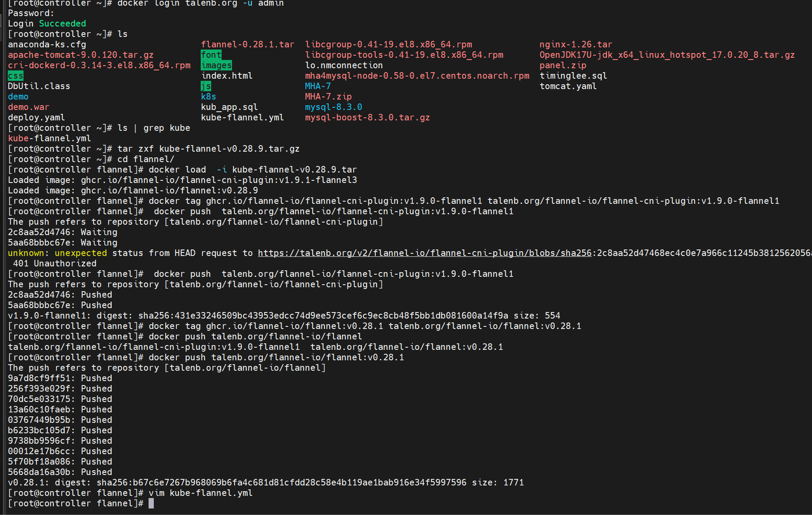Screen dimensions: 812x515
Task: Click the 'vim kube-flannel.yml' command line
Action: pyautogui.click(x=201, y=493)
